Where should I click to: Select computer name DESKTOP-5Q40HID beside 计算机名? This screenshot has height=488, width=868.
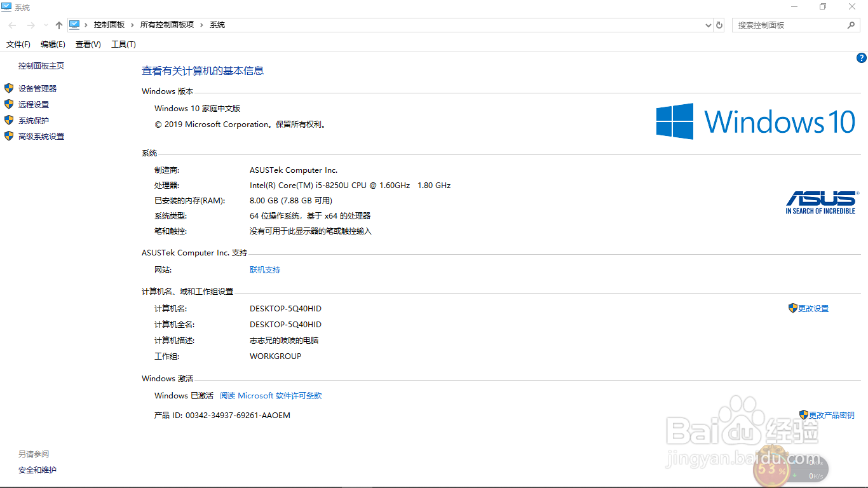click(x=285, y=309)
